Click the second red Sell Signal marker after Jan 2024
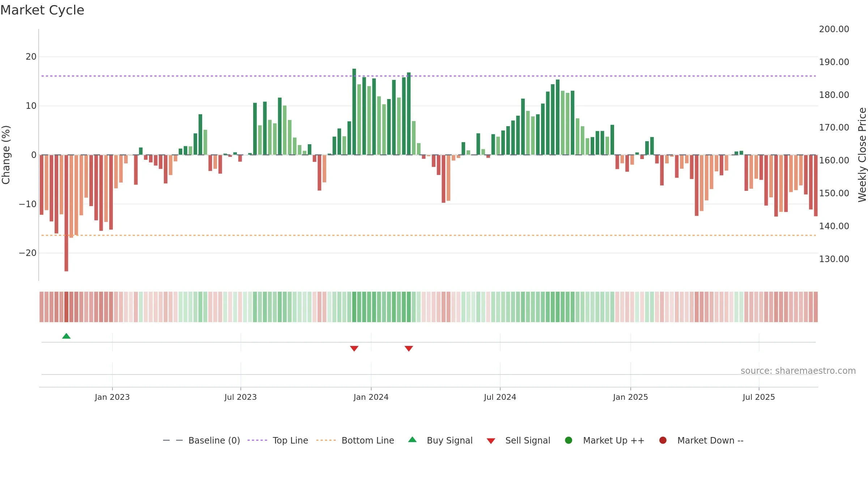 pos(409,348)
